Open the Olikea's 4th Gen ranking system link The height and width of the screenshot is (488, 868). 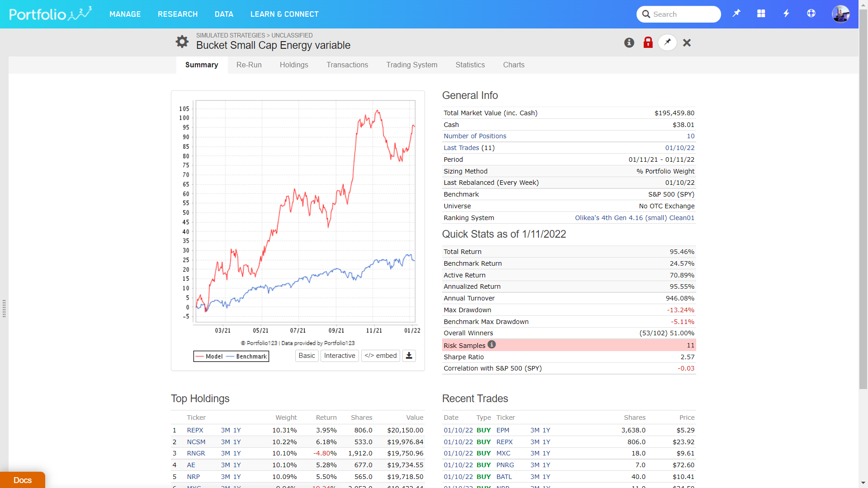(634, 218)
